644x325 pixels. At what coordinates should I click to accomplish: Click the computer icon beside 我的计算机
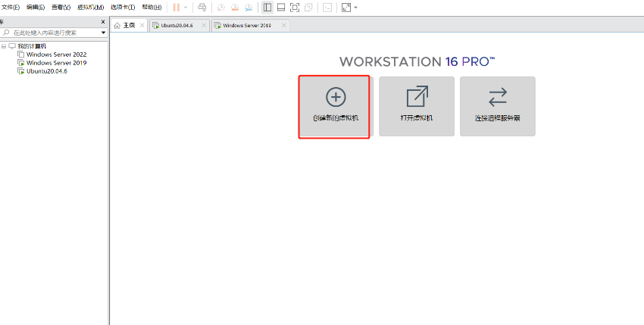coord(12,46)
